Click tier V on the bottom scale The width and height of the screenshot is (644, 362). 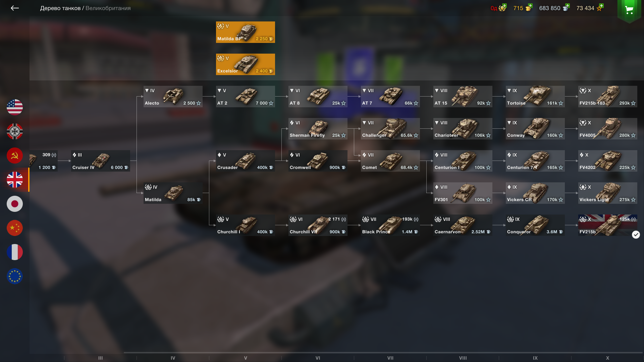pyautogui.click(x=246, y=358)
